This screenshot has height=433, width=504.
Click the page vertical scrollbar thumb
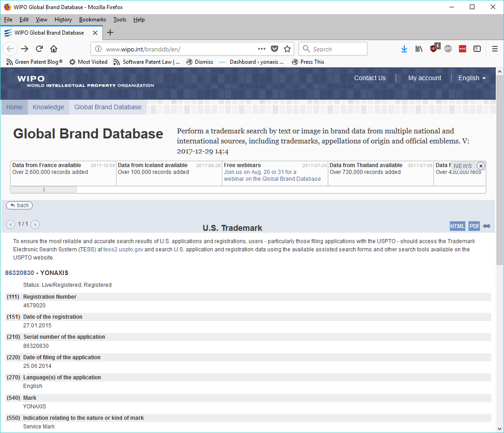(x=499, y=170)
